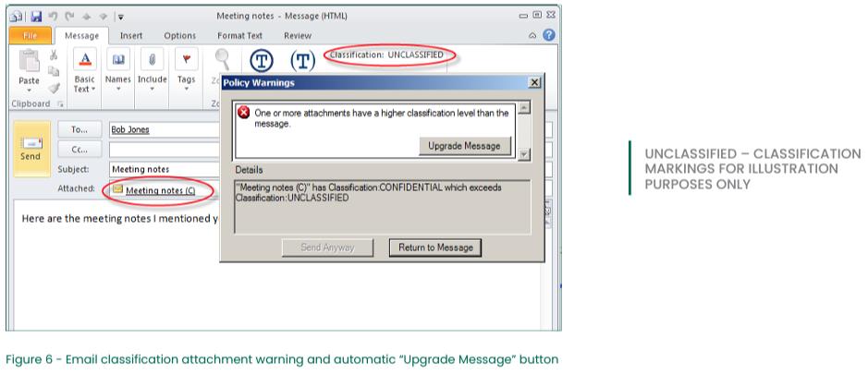
Task: Expand the Names dropdown arrow
Action: (x=118, y=89)
